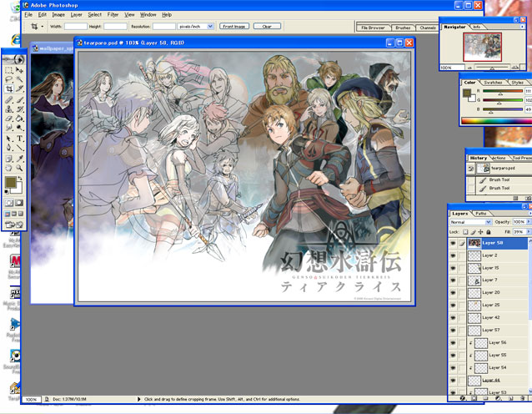Toggle lock transparent pixels checkbox
532x414 pixels.
coord(465,232)
